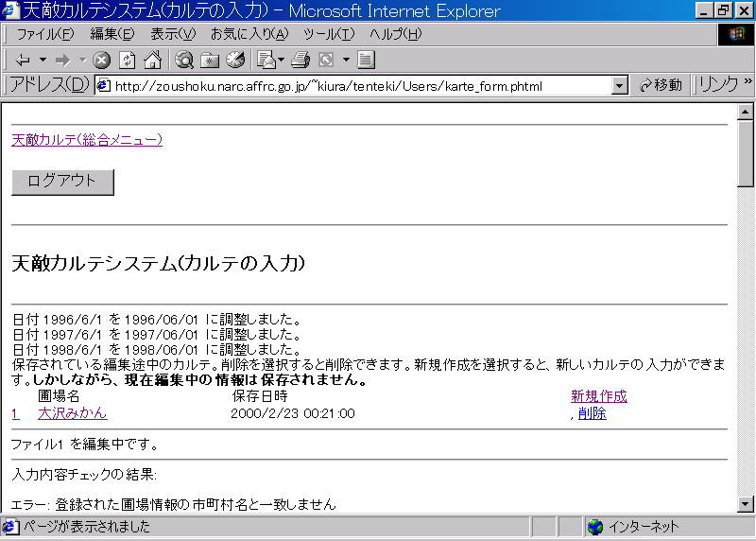The width and height of the screenshot is (756, 541).
Task: Click the Back arrow toolbar button
Action: pyautogui.click(x=23, y=60)
